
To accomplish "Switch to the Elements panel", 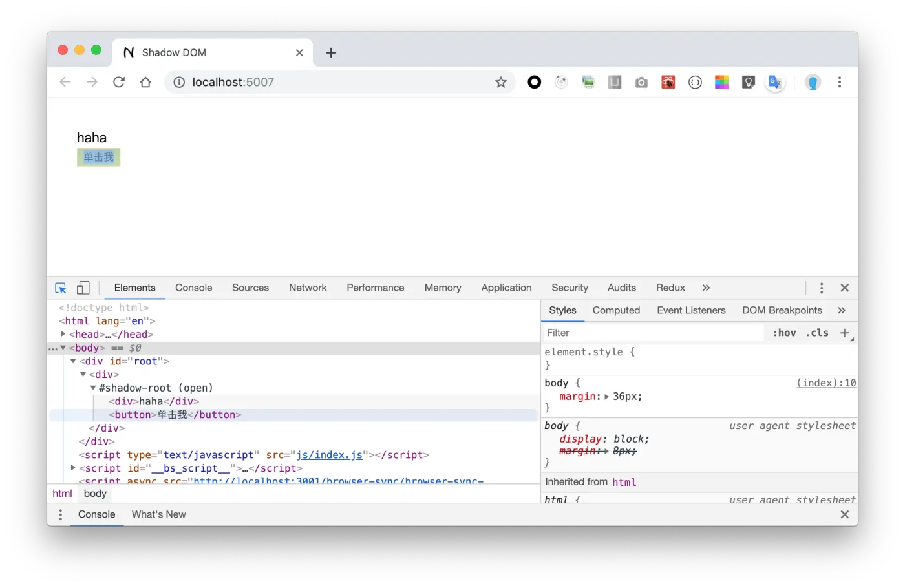I will click(x=134, y=288).
